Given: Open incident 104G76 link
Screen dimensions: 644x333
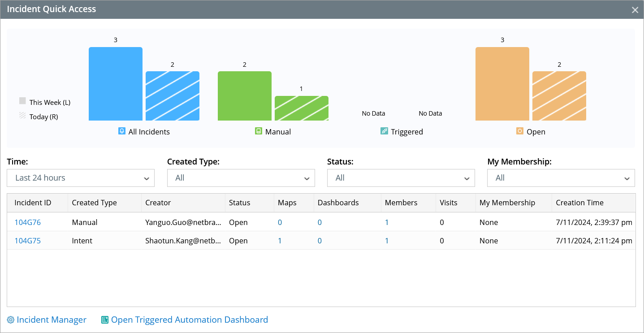Looking at the screenshot, I should pos(28,222).
